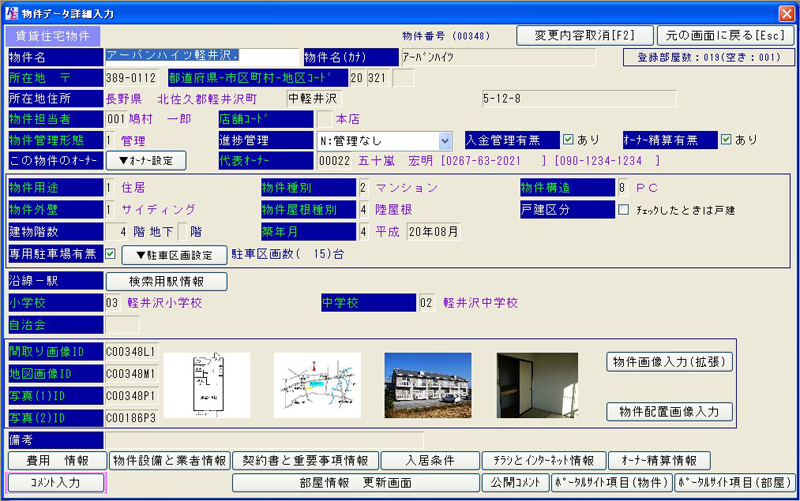This screenshot has width=800, height=501.
Task: Click the app icon in the title bar
Action: coord(10,11)
